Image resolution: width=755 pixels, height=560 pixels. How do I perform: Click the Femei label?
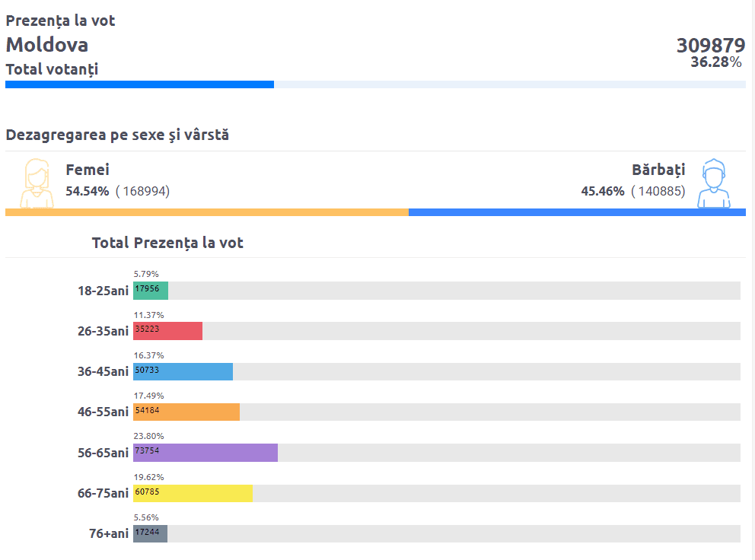pos(88,170)
